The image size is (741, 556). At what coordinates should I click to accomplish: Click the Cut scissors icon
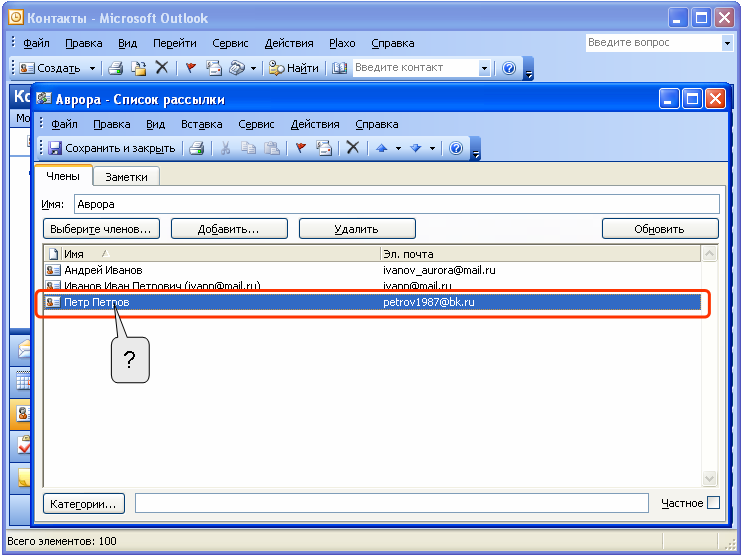[x=225, y=148]
